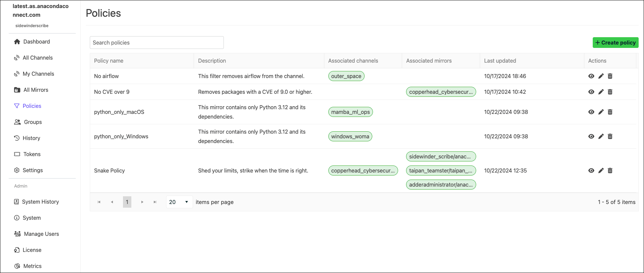Screen dimensions: 644x273
Task: Click the taipan_teamster/taipan_... mirror tag
Action: point(441,170)
